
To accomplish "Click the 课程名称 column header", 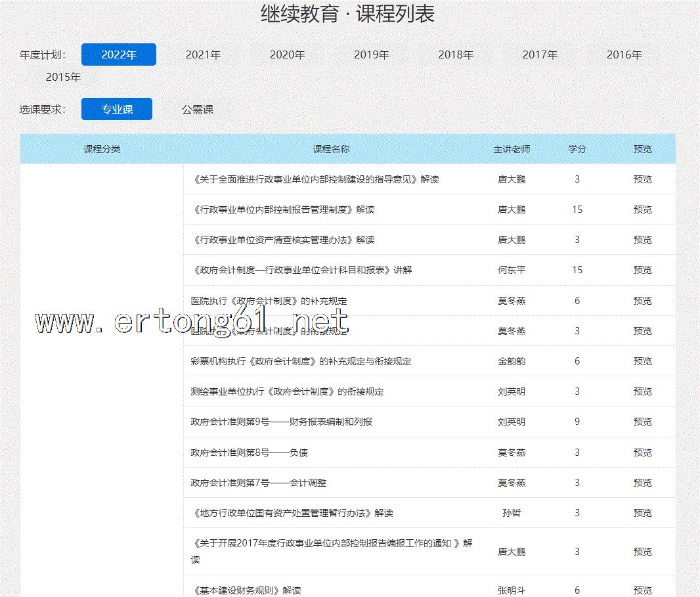I will point(331,149).
